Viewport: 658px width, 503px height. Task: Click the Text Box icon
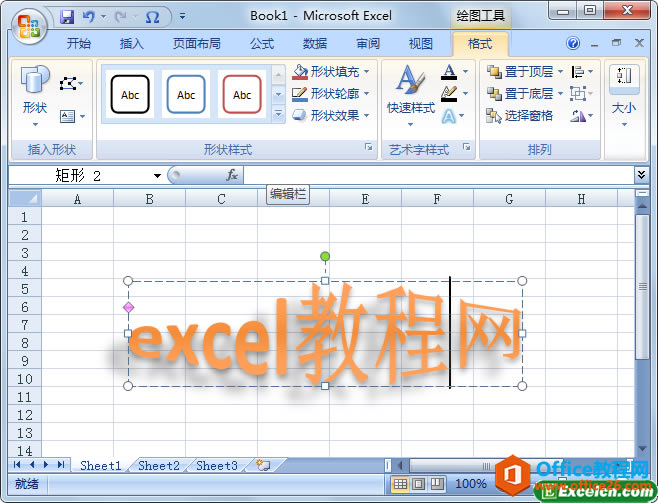click(67, 116)
